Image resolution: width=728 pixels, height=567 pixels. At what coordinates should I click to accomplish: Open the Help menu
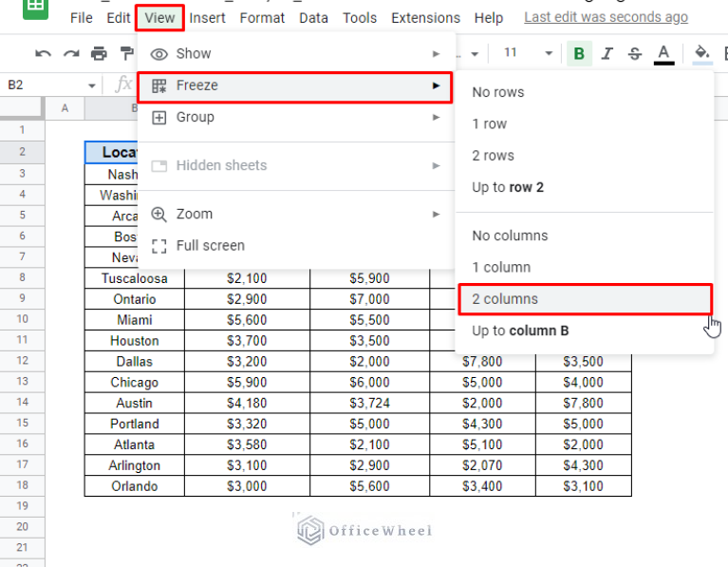click(489, 18)
